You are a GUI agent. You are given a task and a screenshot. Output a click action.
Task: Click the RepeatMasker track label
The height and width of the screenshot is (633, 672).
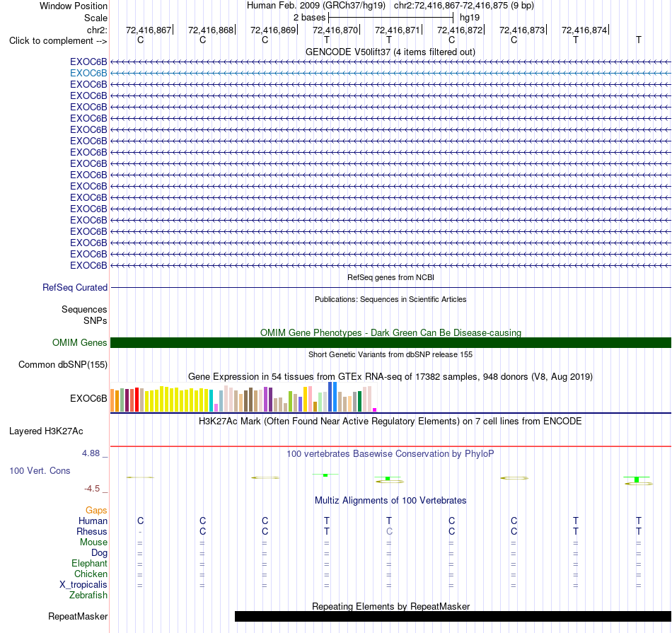(x=78, y=616)
